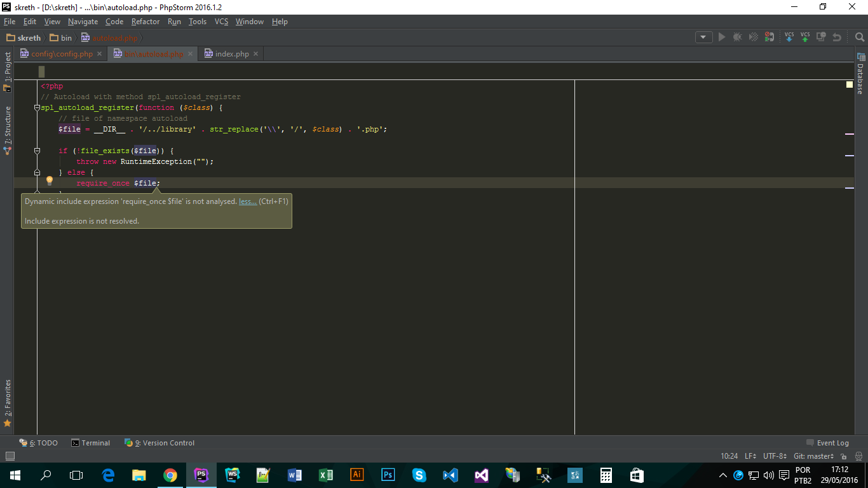Image resolution: width=868 pixels, height=488 pixels.
Task: Close the bin\autoload.php tab
Action: click(190, 54)
